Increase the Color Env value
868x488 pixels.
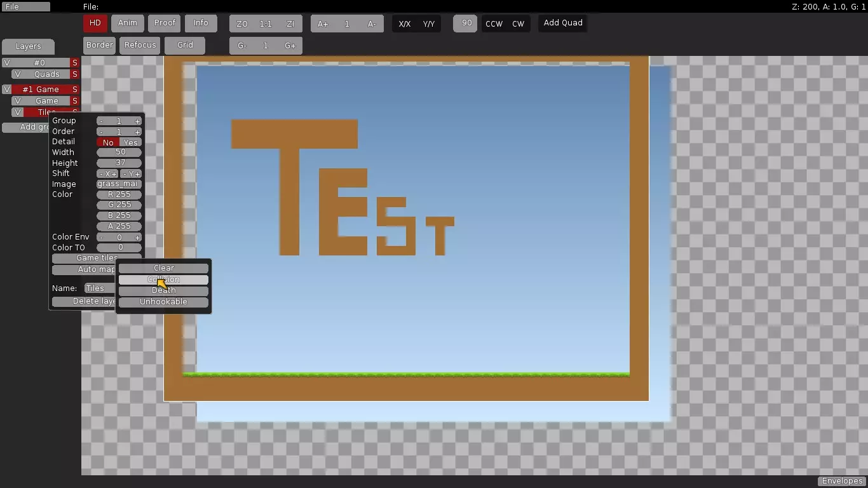click(137, 237)
